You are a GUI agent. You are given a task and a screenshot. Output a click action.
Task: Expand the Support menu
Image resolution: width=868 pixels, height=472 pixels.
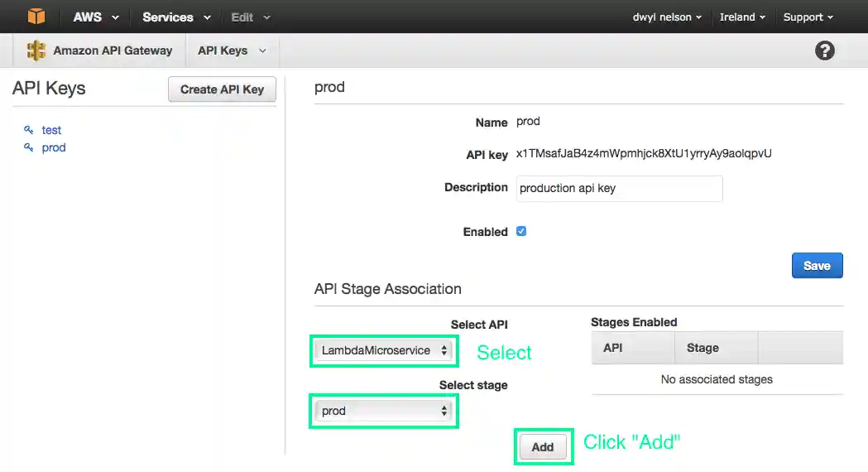pyautogui.click(x=808, y=17)
